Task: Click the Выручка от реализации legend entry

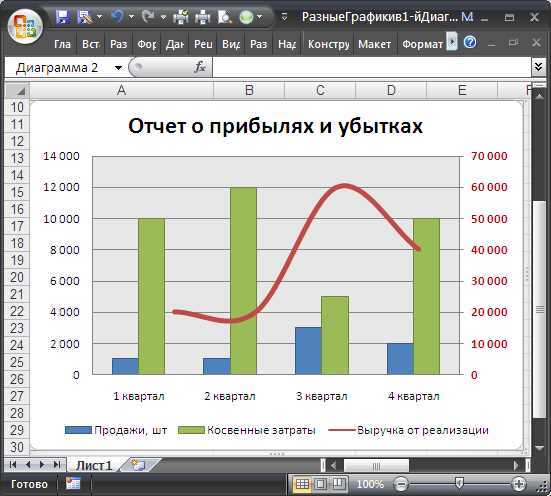Action: click(x=408, y=430)
